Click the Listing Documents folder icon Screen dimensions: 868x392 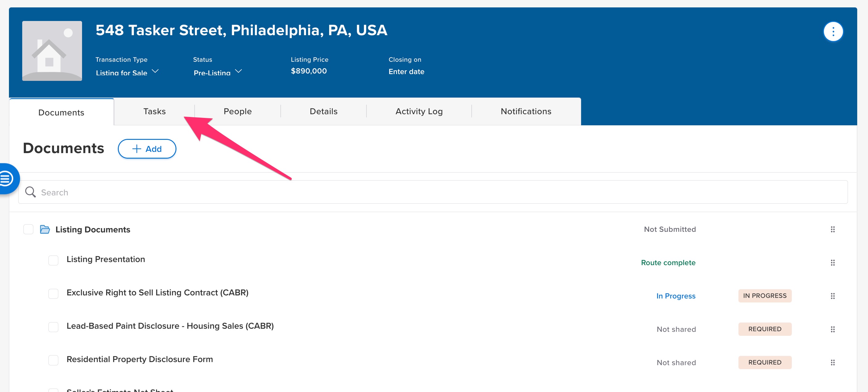(x=45, y=230)
